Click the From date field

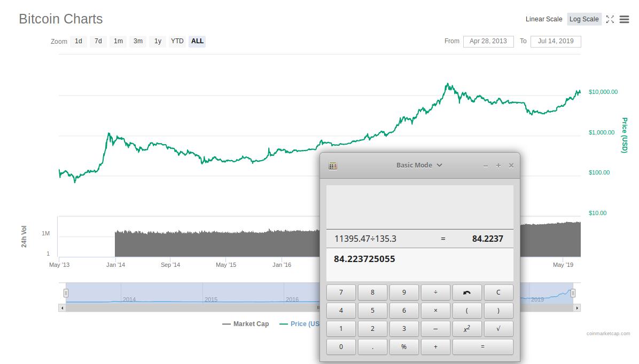(x=488, y=41)
